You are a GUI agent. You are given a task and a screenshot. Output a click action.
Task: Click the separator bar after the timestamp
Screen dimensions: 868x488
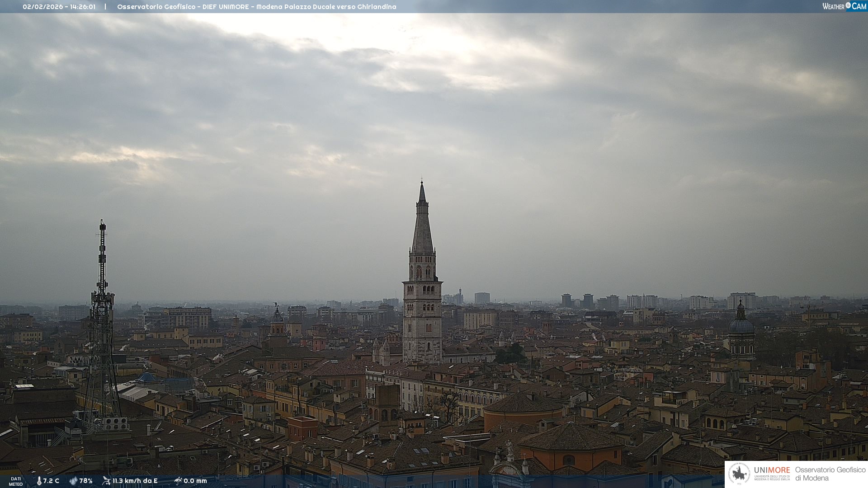tap(105, 7)
